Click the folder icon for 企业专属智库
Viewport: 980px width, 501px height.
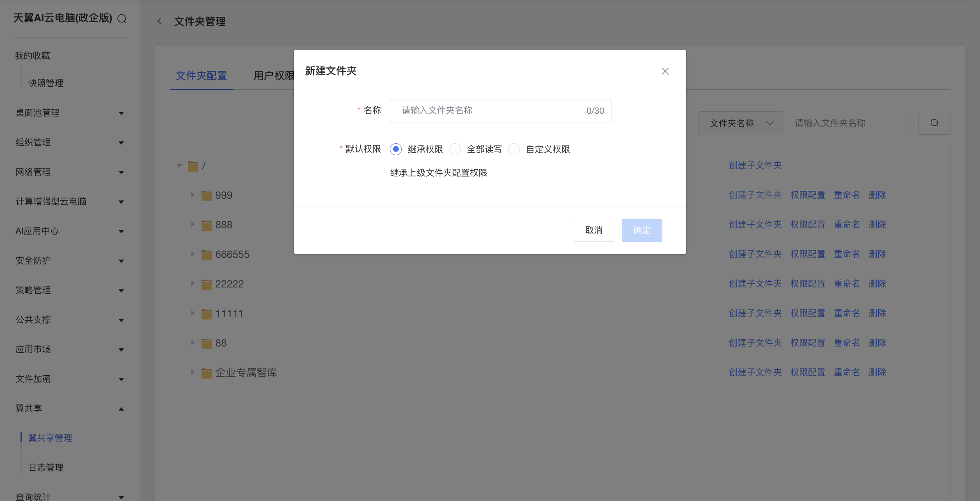(206, 373)
